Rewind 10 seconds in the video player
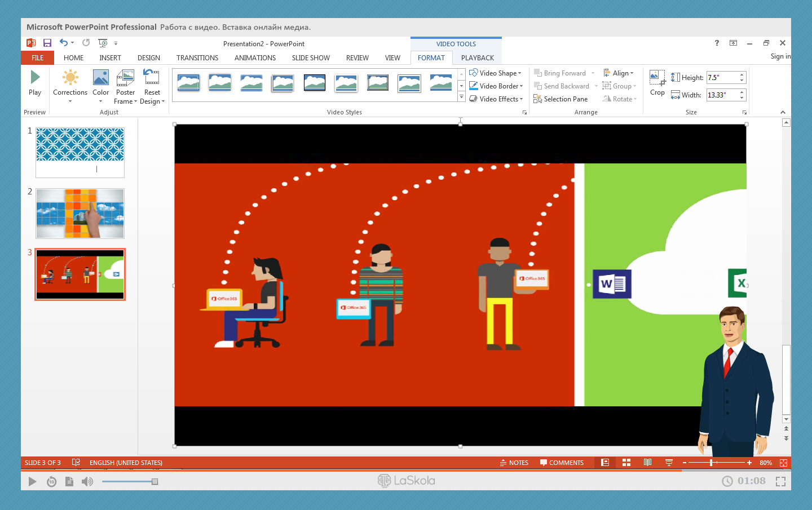 point(51,481)
